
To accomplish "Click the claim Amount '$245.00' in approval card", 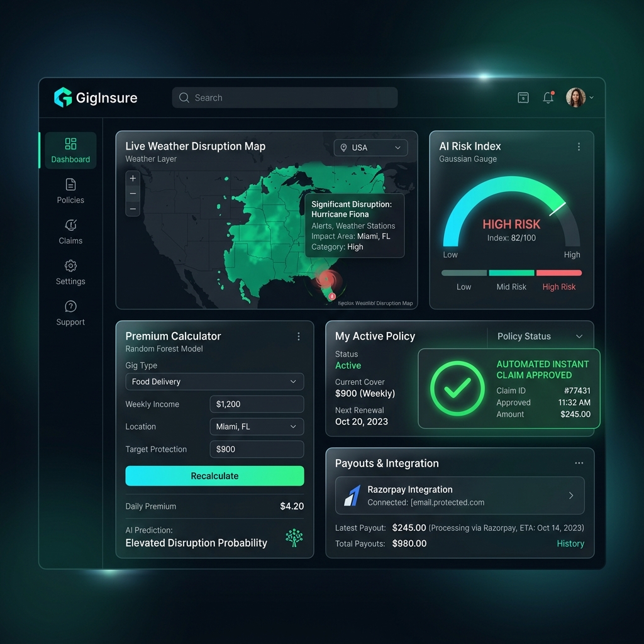I will 575,414.
